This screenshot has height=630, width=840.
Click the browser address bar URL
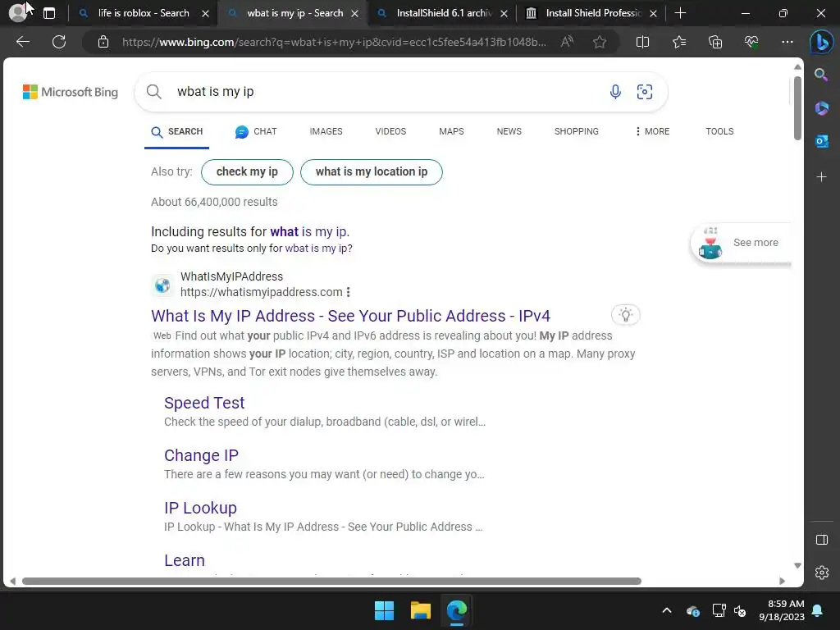coord(334,42)
